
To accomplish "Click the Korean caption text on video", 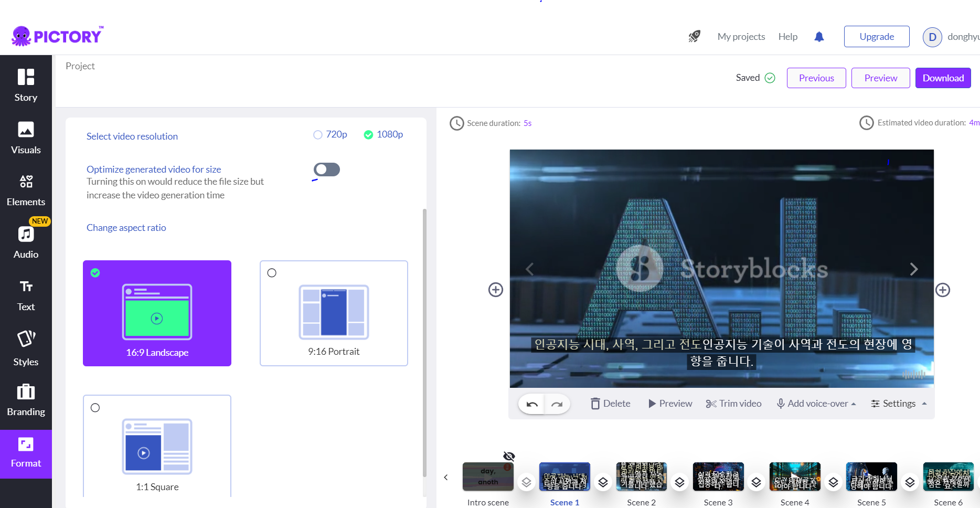I will (x=722, y=353).
